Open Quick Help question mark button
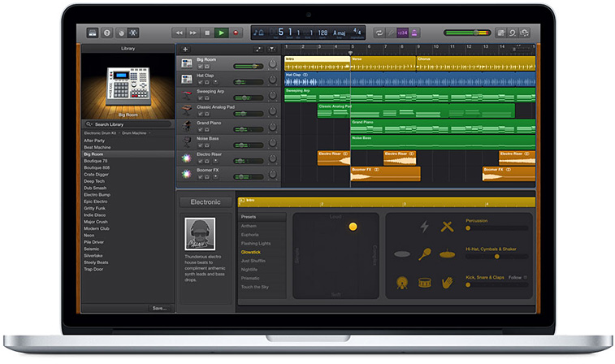Image resolution: width=615 pixels, height=364 pixels. (x=107, y=33)
